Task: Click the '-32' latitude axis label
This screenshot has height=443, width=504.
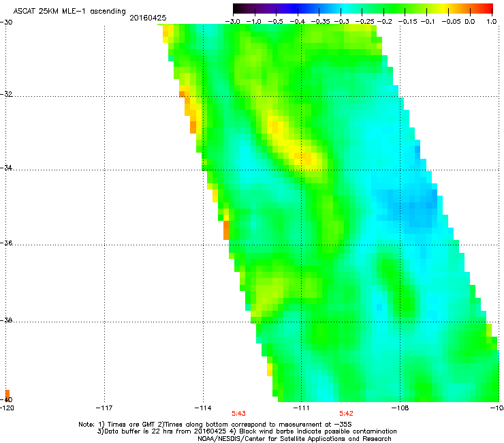Action: [6, 94]
